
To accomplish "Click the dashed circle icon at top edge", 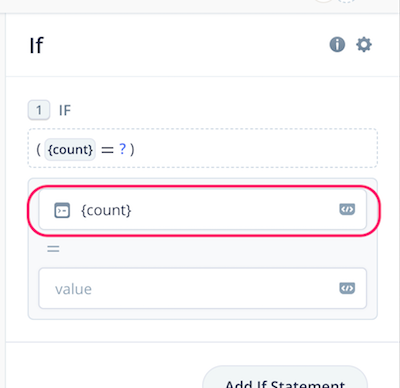I will tap(347, 1).
